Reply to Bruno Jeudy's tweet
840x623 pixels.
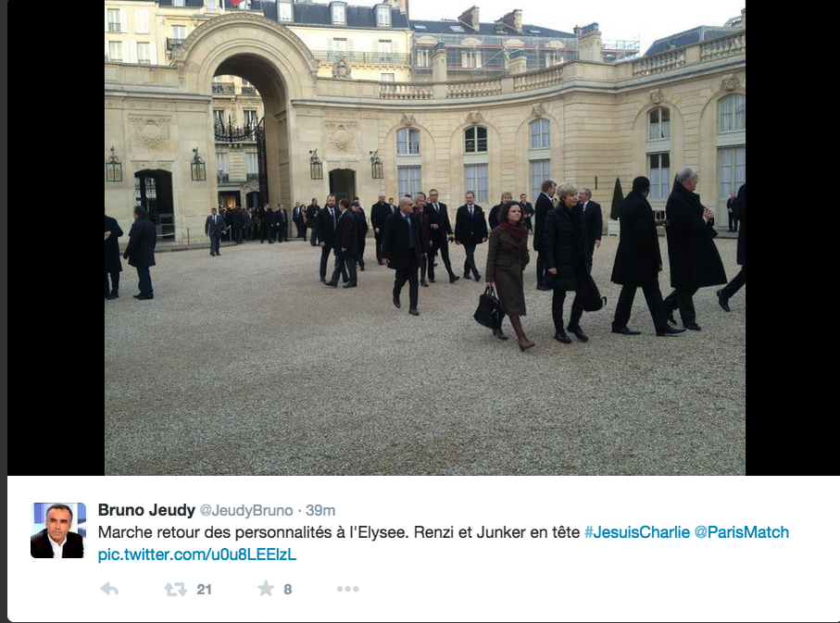pyautogui.click(x=110, y=590)
